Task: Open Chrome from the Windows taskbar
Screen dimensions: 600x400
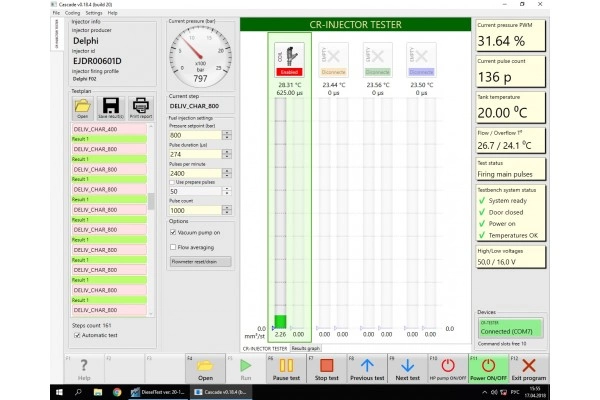Action: click(117, 392)
